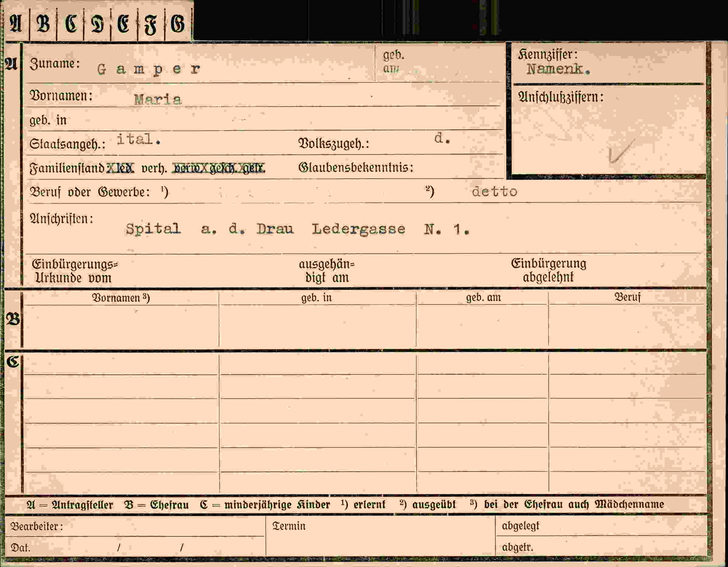Screen dimensions: 728x567
Task: Click 'bei der Ehefrau auch Mädchenname' footnote
Action: pyautogui.click(x=574, y=504)
